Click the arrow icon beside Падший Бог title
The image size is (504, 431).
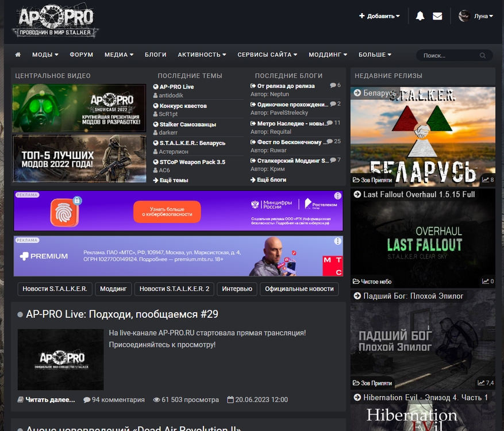coord(357,296)
